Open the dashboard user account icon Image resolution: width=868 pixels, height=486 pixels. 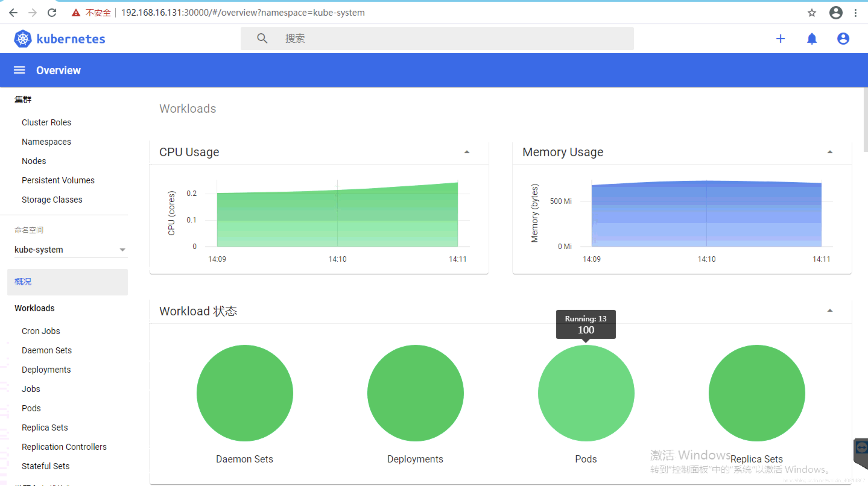pos(843,39)
